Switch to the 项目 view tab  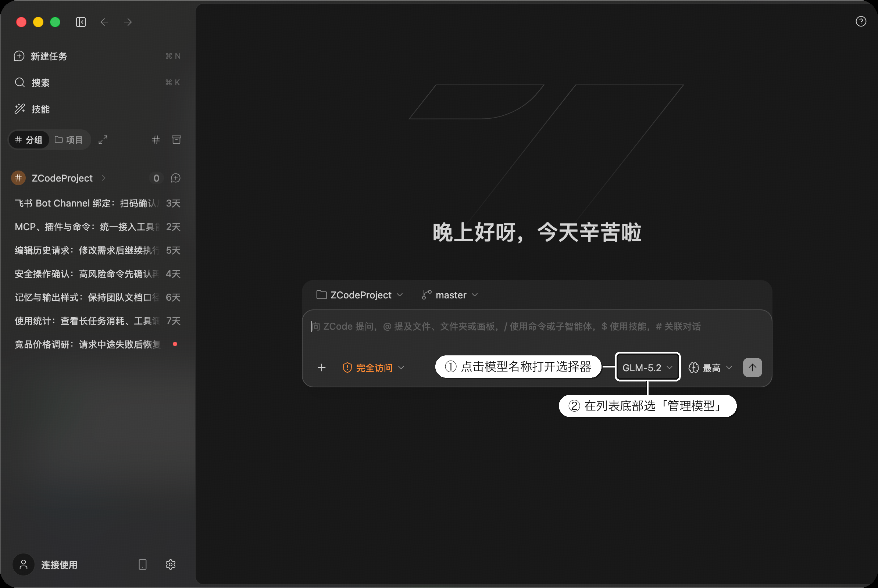(x=69, y=140)
